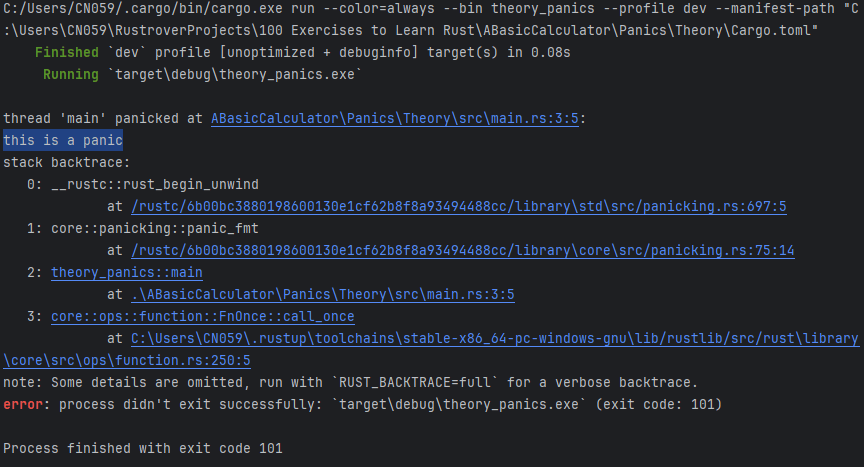864x467 pixels.
Task: Open link starting with .\ABasicCalculator under frame 2
Action: point(322,294)
